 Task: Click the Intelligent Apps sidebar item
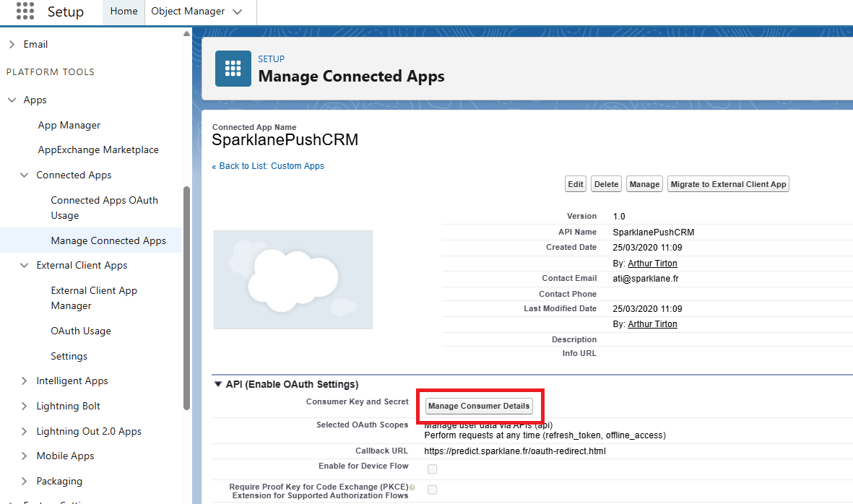[x=72, y=381]
